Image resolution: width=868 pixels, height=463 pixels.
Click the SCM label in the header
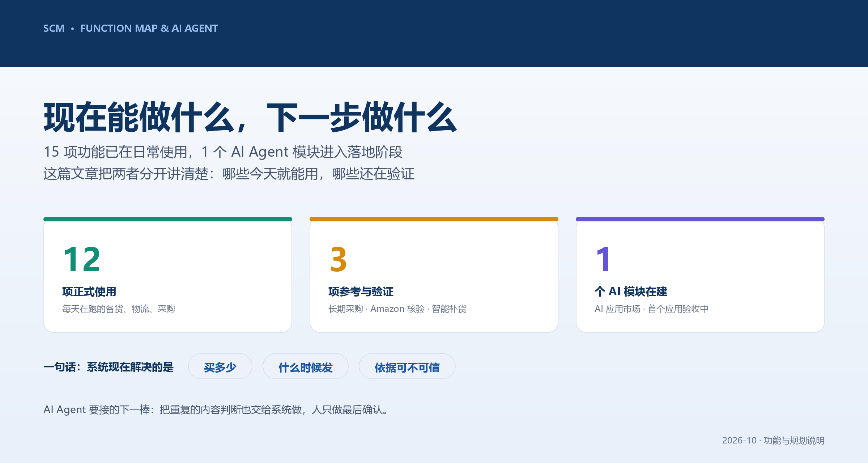tap(54, 28)
